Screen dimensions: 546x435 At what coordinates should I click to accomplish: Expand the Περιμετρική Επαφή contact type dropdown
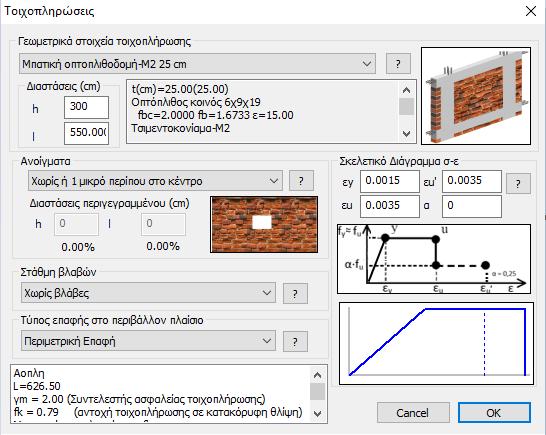(x=148, y=341)
